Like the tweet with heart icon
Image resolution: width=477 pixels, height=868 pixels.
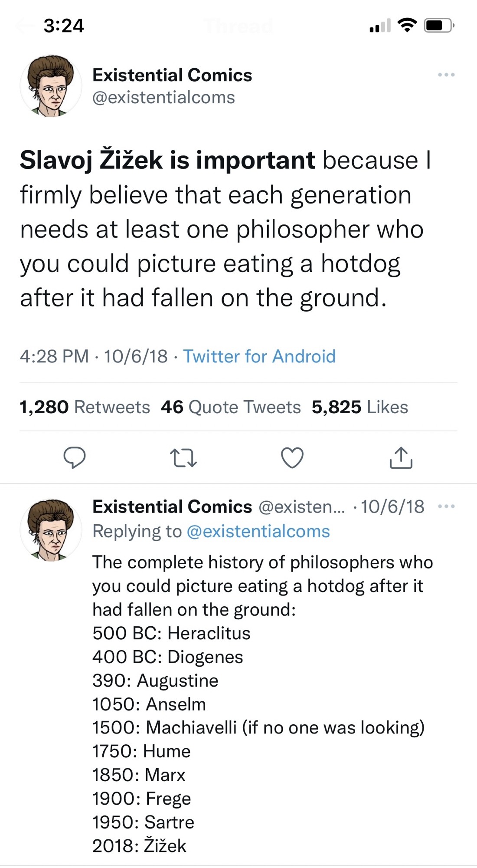(292, 458)
